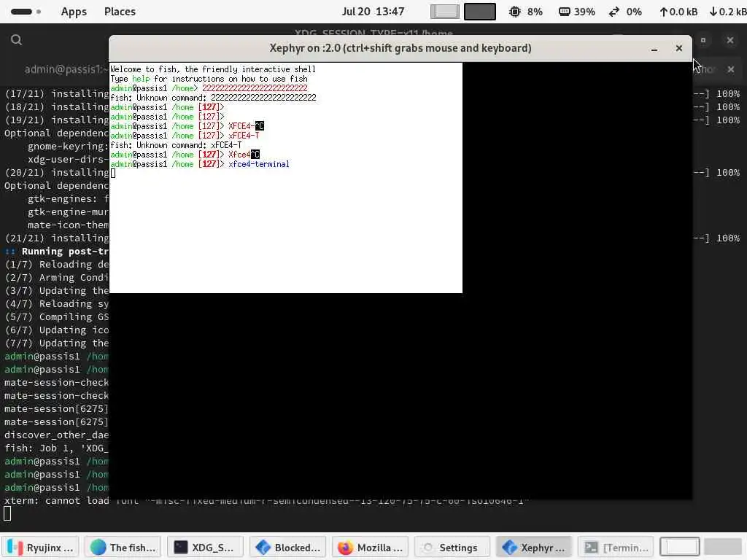Click the CPU usage chip icon
747x560 pixels.
(514, 12)
